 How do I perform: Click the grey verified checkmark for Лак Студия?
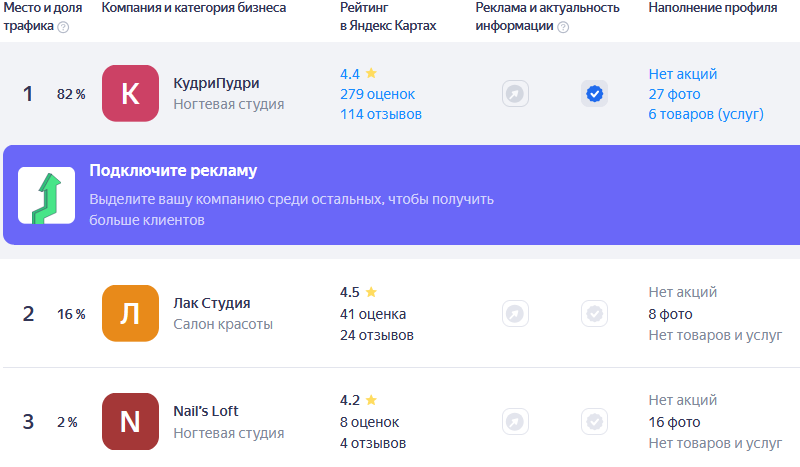pos(594,313)
